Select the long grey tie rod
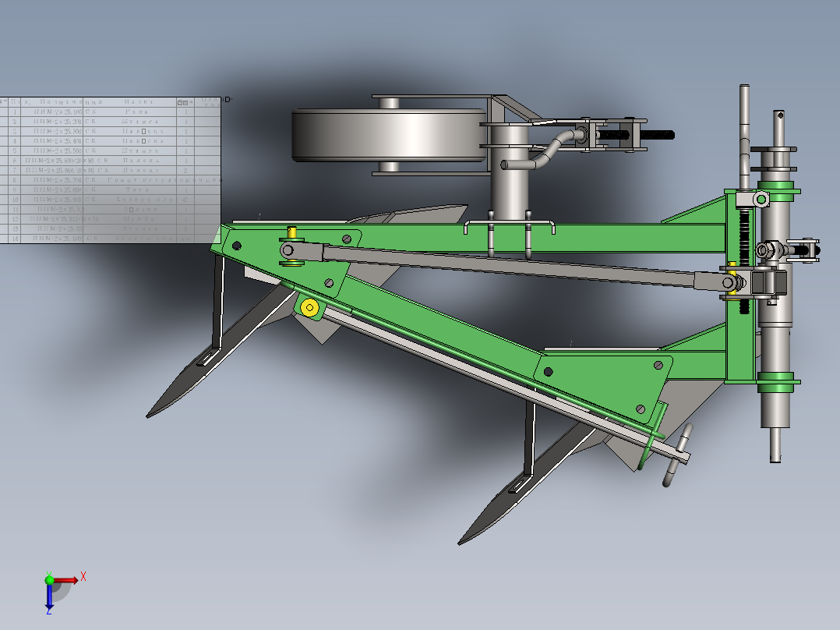Screen dimensions: 840x630 point(509,267)
